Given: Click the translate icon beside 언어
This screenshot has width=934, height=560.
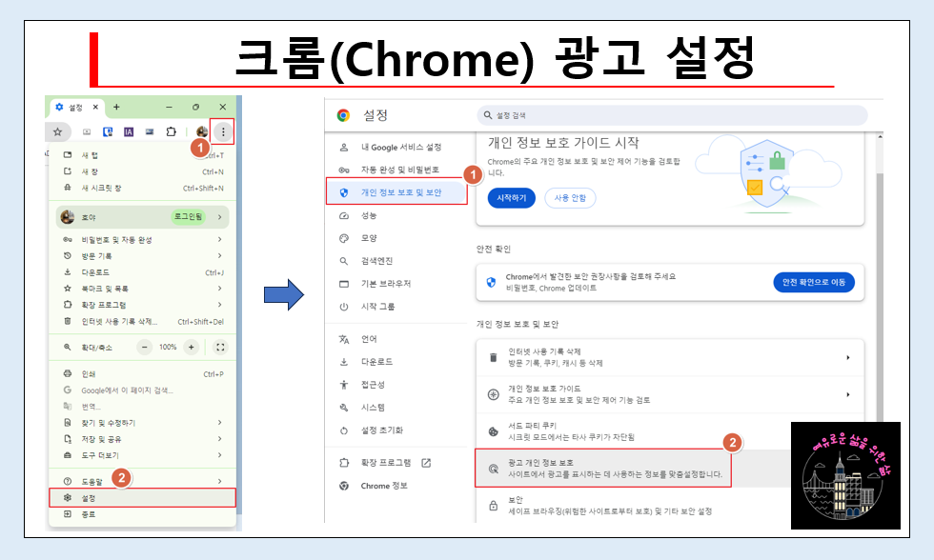Looking at the screenshot, I should coord(344,339).
